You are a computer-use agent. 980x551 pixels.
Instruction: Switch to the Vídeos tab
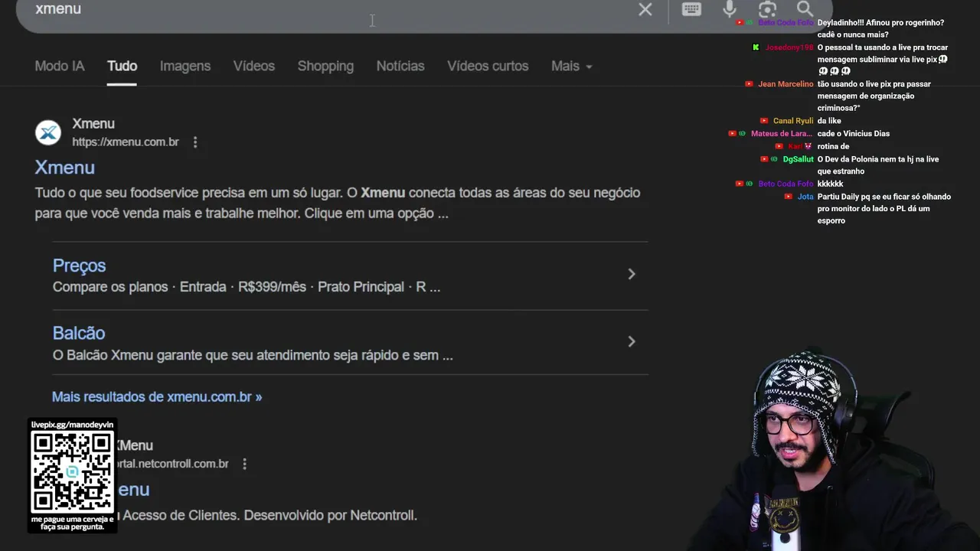tap(254, 66)
